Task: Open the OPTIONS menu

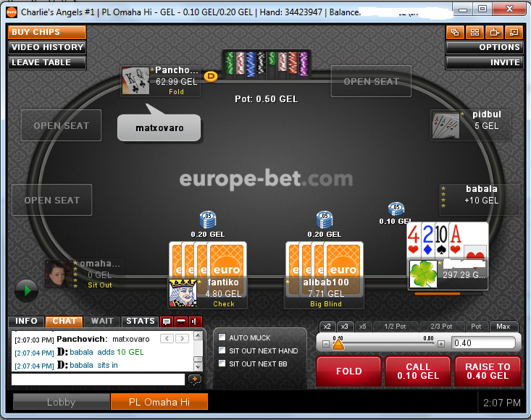Action: pyautogui.click(x=484, y=47)
